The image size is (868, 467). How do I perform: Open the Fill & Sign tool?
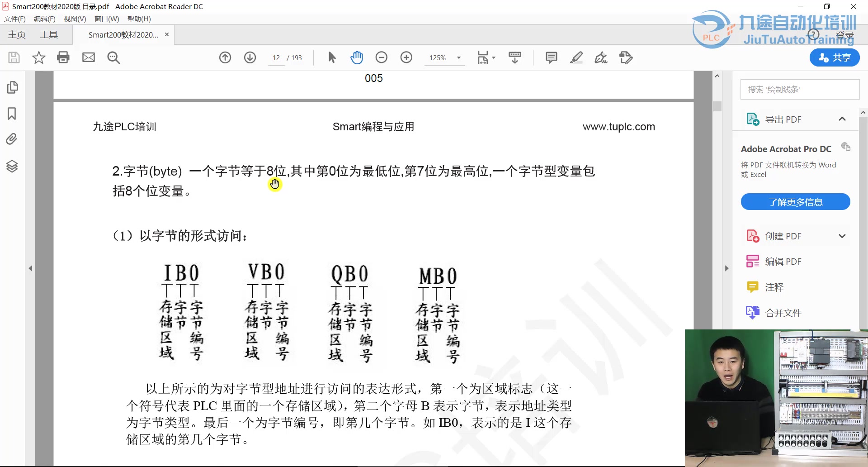pos(601,57)
